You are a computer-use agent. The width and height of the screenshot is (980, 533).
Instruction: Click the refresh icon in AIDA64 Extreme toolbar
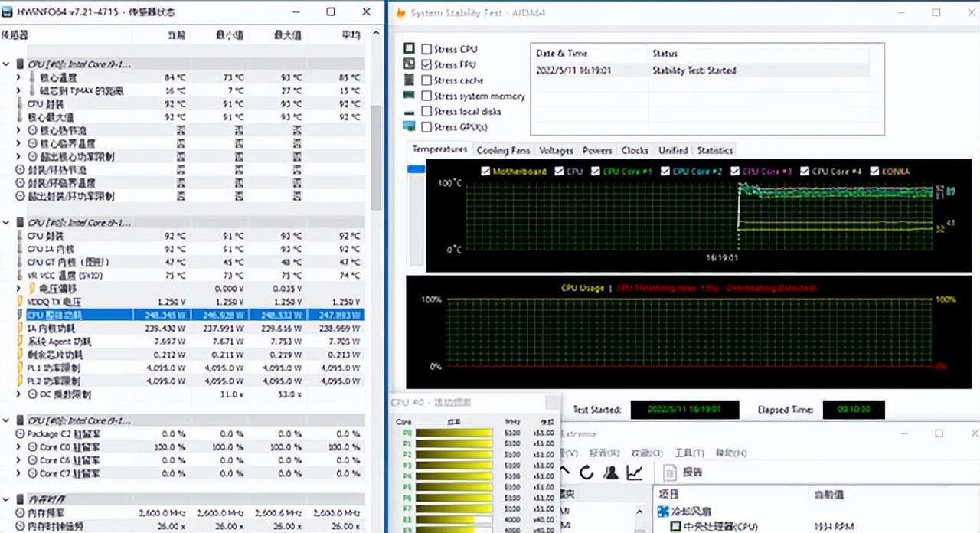(x=586, y=473)
